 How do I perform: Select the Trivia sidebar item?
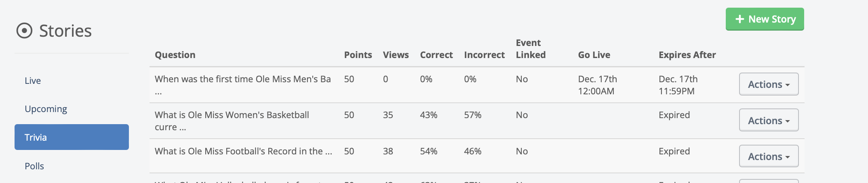[x=72, y=137]
